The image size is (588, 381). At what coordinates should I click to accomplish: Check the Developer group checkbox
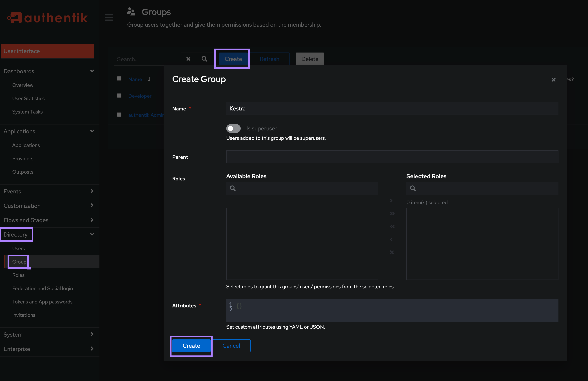tap(119, 95)
